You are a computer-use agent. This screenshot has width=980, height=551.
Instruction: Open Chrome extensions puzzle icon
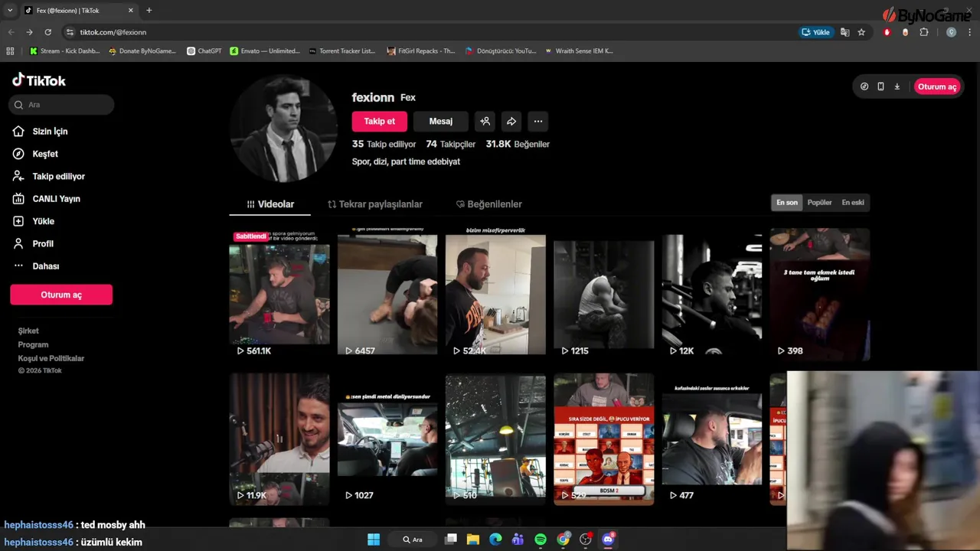924,32
